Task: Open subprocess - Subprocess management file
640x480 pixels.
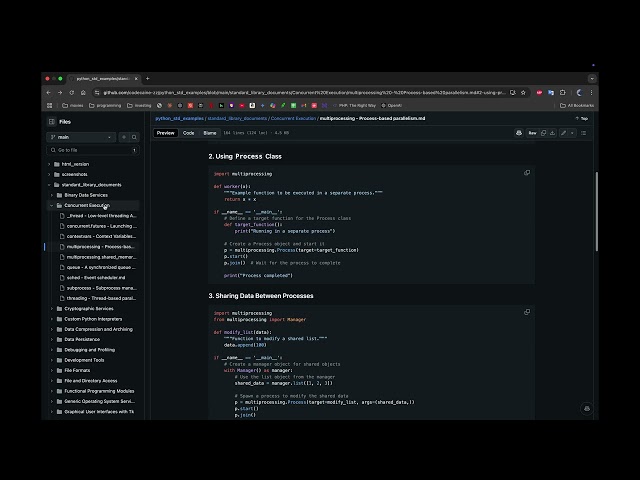Action: click(x=98, y=288)
